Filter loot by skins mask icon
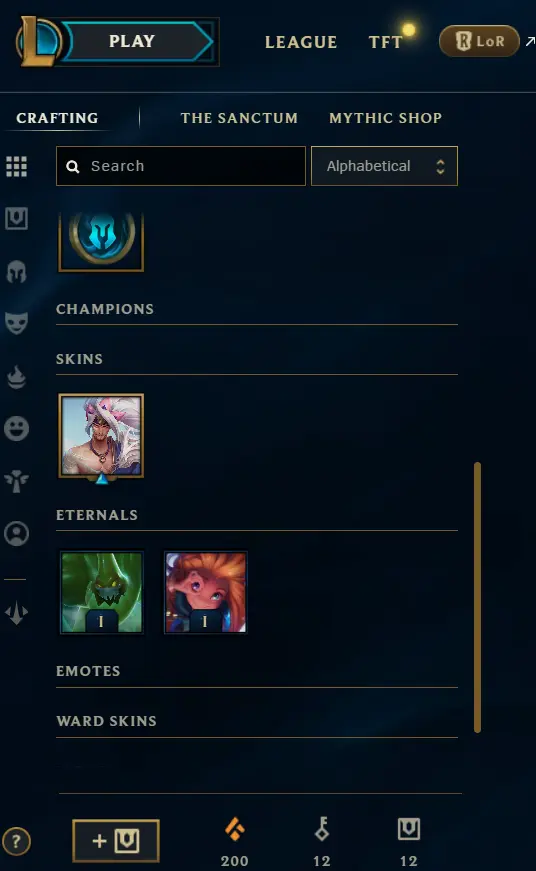This screenshot has height=871, width=536. click(x=17, y=323)
